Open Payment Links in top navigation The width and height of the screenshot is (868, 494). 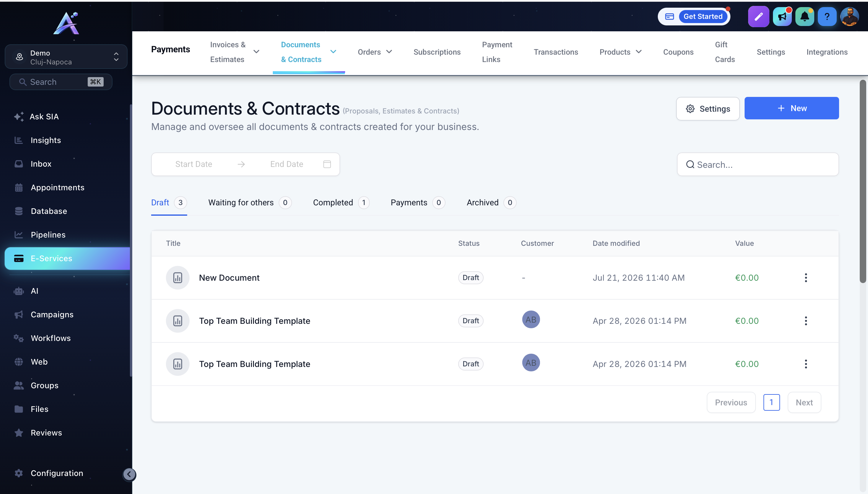[497, 52]
